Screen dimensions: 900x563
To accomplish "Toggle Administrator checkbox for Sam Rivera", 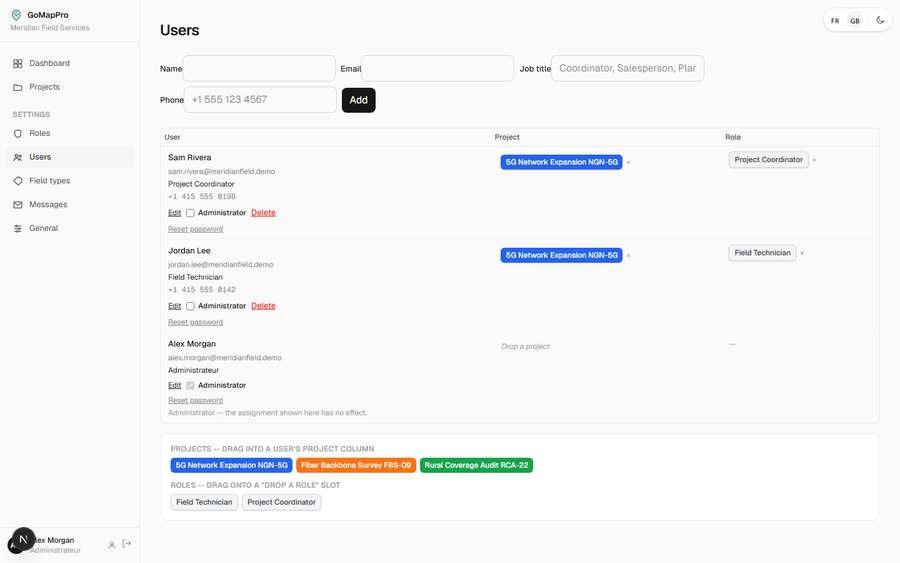I will point(190,213).
